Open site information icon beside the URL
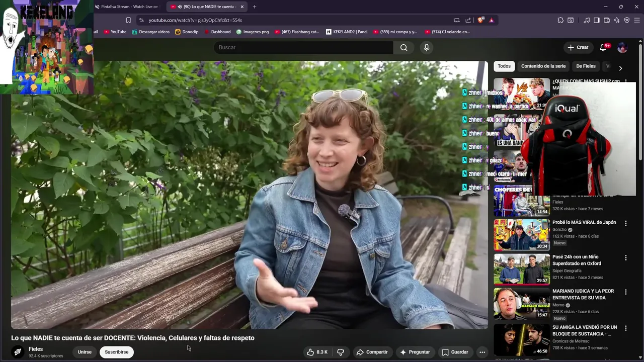 click(141, 20)
